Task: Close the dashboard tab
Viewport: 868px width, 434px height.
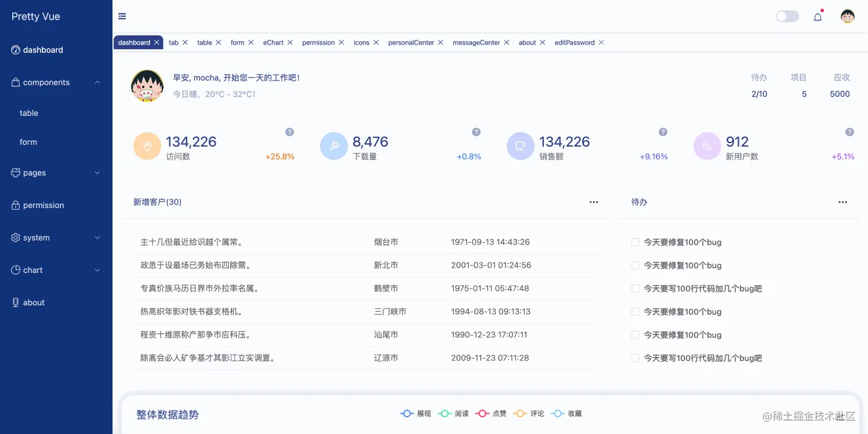Action: tap(157, 42)
